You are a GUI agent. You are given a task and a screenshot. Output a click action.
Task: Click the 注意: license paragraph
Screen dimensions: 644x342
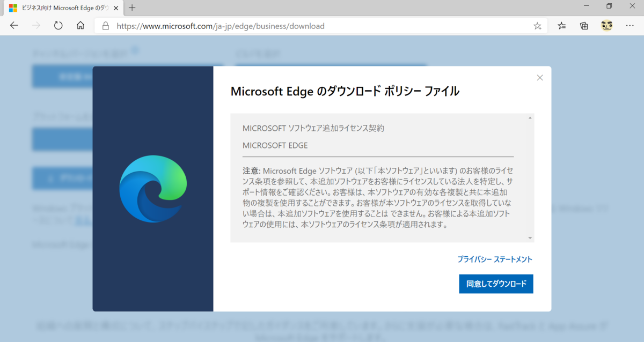pos(378,197)
